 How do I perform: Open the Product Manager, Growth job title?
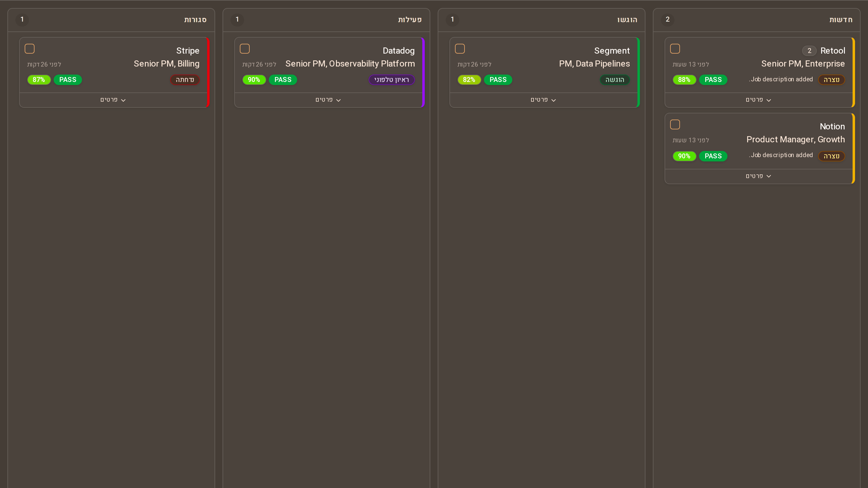point(796,140)
